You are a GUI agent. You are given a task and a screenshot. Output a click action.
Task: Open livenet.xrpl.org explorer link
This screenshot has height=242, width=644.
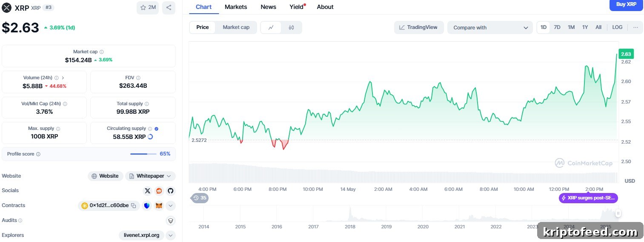click(141, 235)
